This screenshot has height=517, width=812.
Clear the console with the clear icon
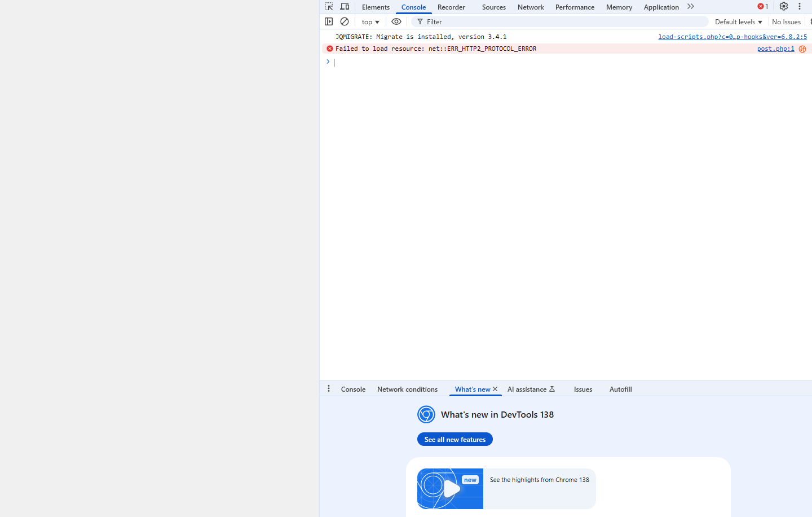345,21
